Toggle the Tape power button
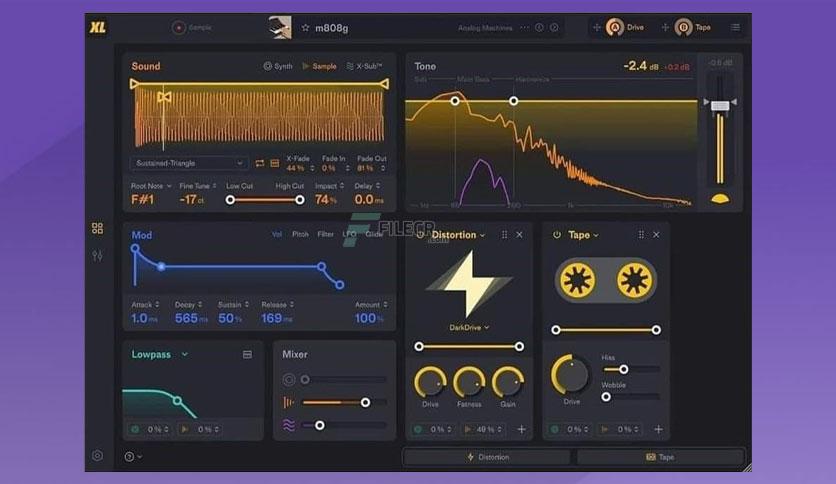This screenshot has height=484, width=836. 557,235
